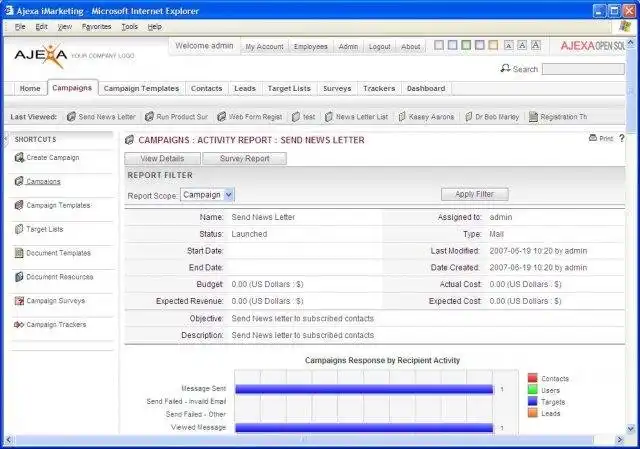Select medium font size A icon
This screenshot has height=449, width=640.
click(522, 45)
